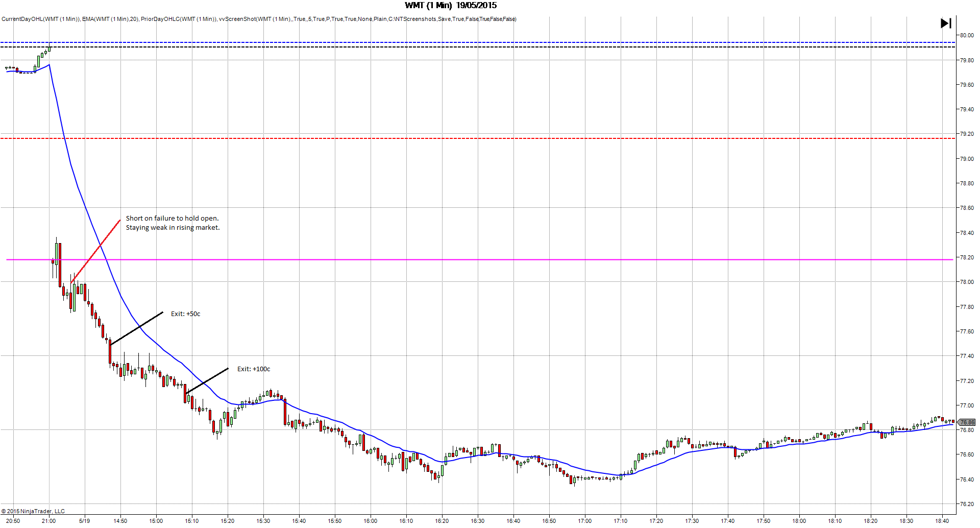Click the 16:30 time axis label
Image resolution: width=980 pixels, height=528 pixels.
[478, 521]
